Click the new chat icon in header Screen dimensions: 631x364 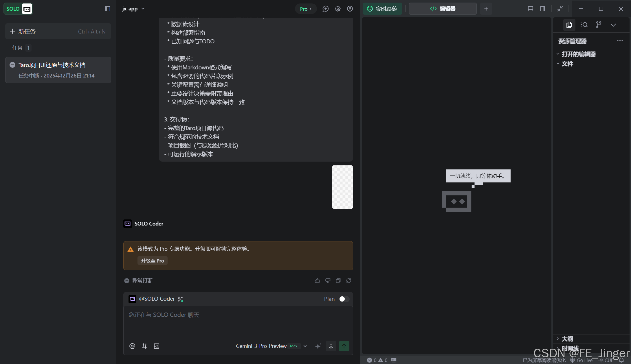point(326,9)
